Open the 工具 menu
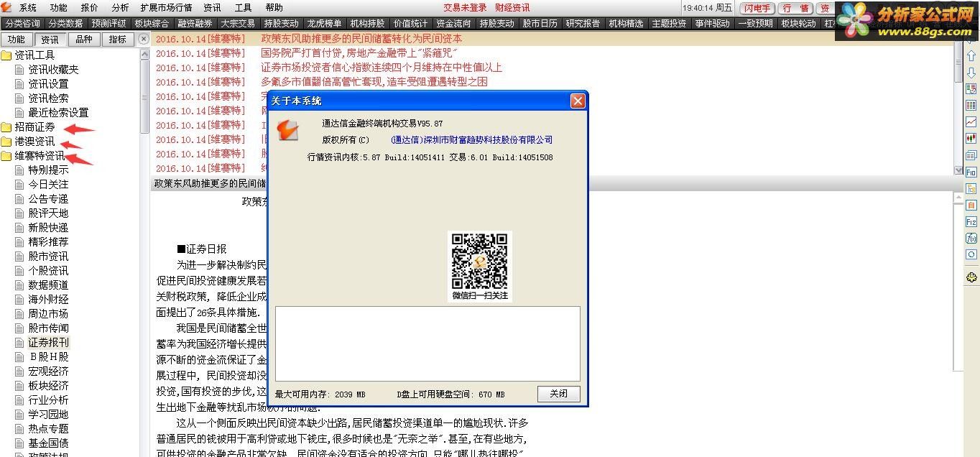 coord(244,8)
